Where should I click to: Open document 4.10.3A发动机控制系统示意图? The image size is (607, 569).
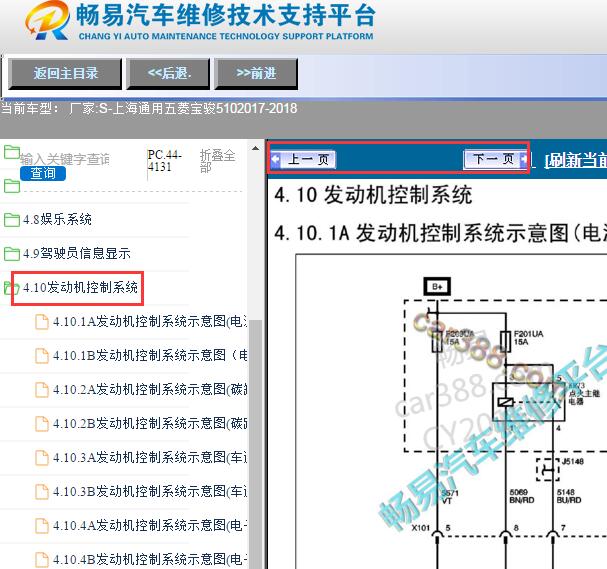pos(150,458)
